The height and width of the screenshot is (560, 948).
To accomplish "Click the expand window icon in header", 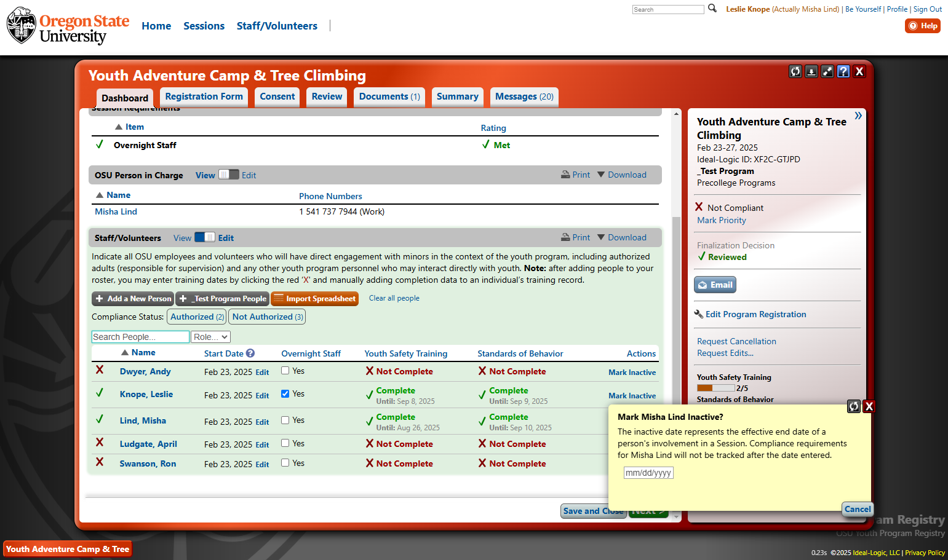I will pyautogui.click(x=827, y=71).
